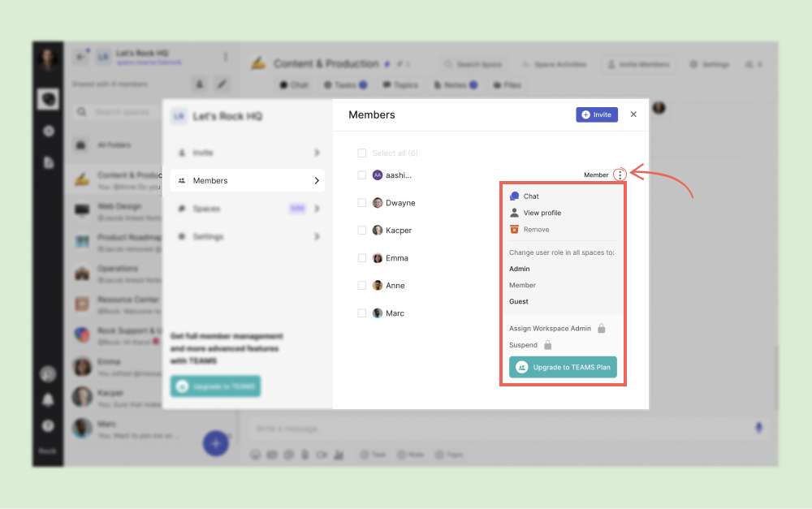Viewport: 812px width, 509px height.
Task: Click Anne's avatar picture
Action: point(378,285)
